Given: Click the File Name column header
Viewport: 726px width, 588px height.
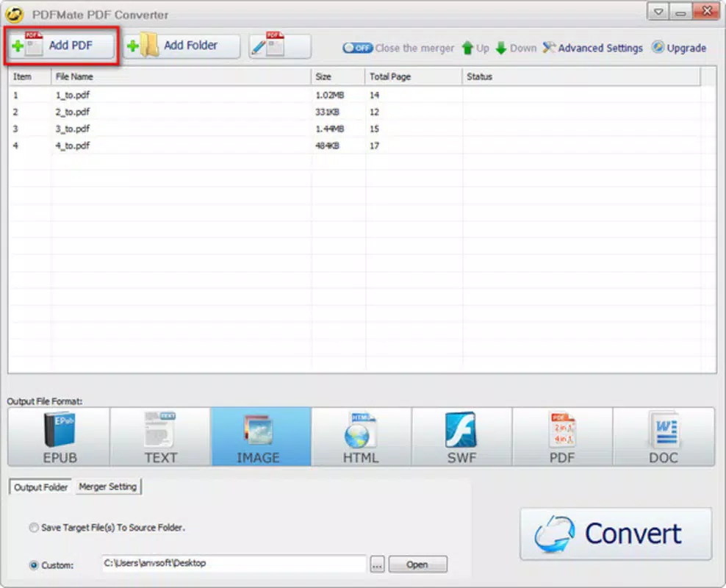Looking at the screenshot, I should [181, 76].
